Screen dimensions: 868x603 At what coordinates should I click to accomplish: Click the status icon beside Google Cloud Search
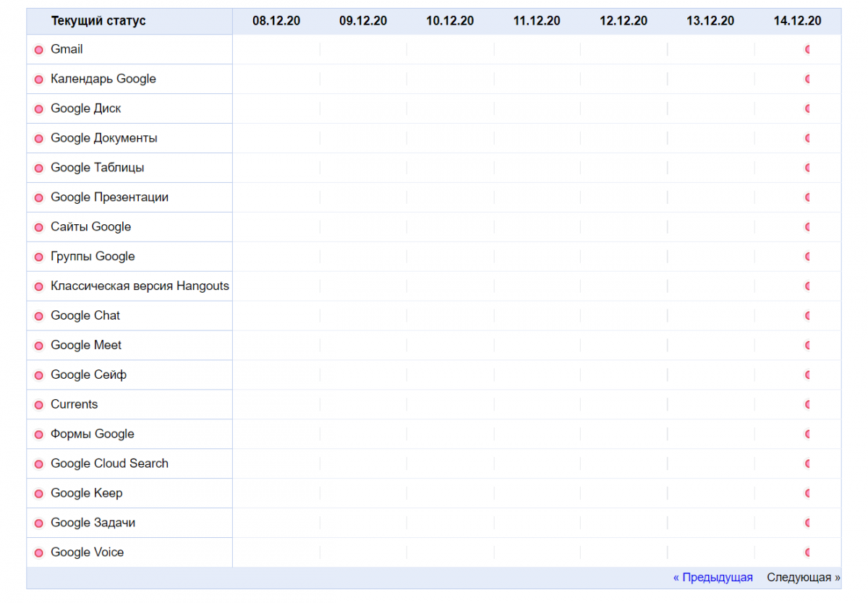(39, 464)
